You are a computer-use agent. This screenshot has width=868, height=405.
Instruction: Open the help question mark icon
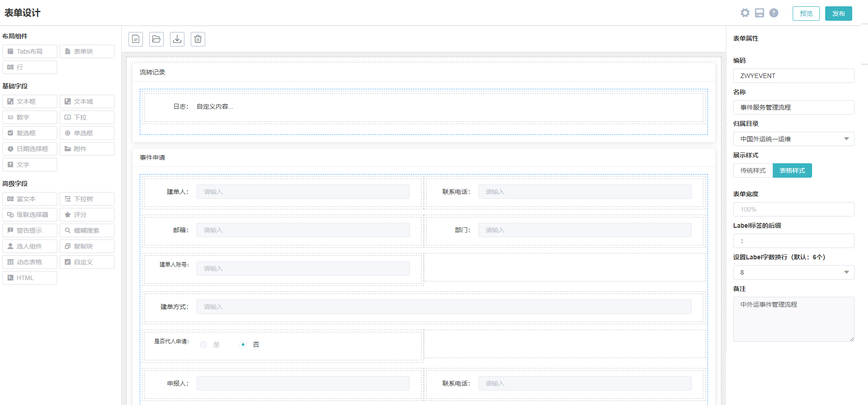pos(774,13)
